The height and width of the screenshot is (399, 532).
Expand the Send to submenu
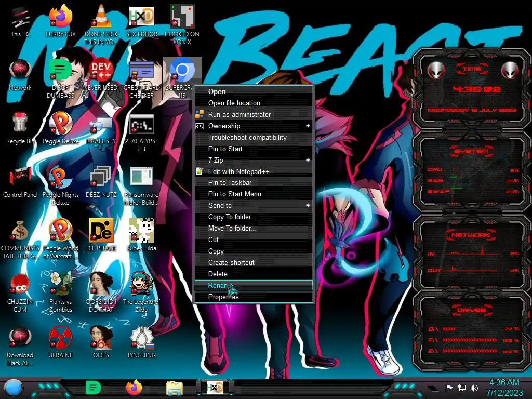[x=254, y=205]
